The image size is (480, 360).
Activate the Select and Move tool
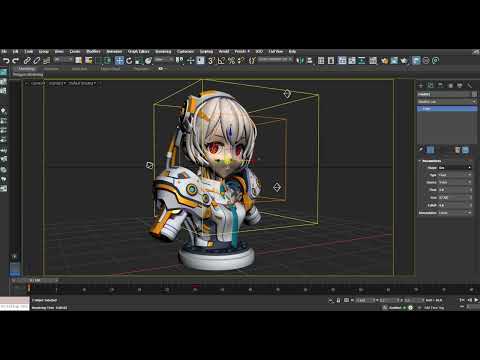[x=119, y=60]
